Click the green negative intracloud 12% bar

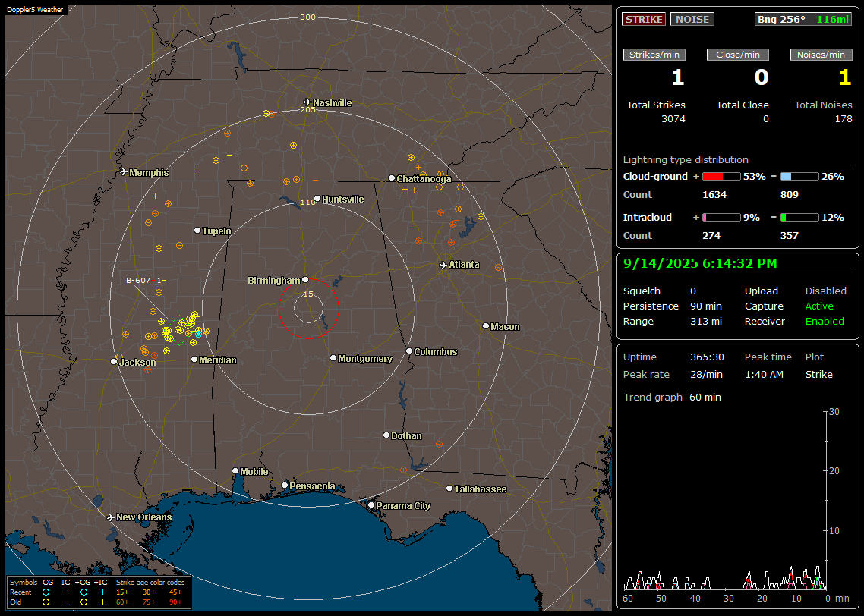(x=799, y=218)
